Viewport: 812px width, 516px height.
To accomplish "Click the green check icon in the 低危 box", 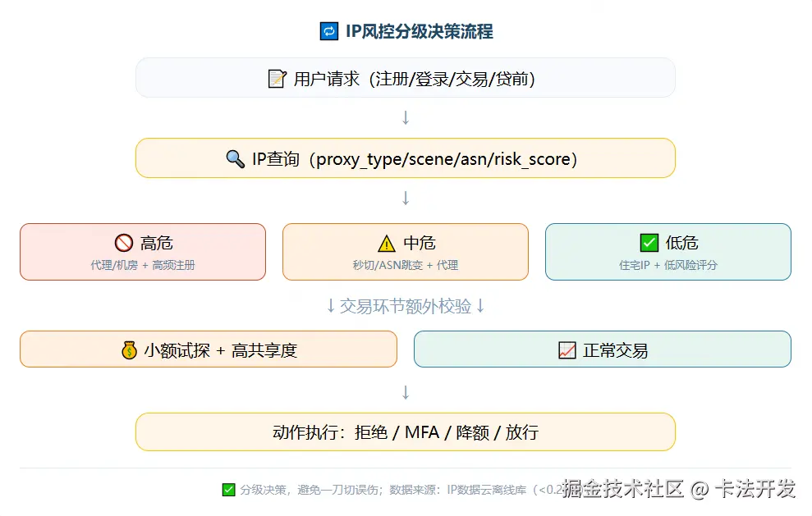I will click(648, 242).
